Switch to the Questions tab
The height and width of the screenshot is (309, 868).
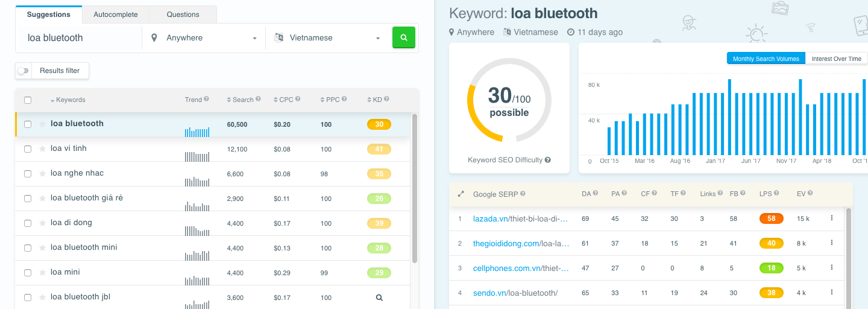[183, 14]
